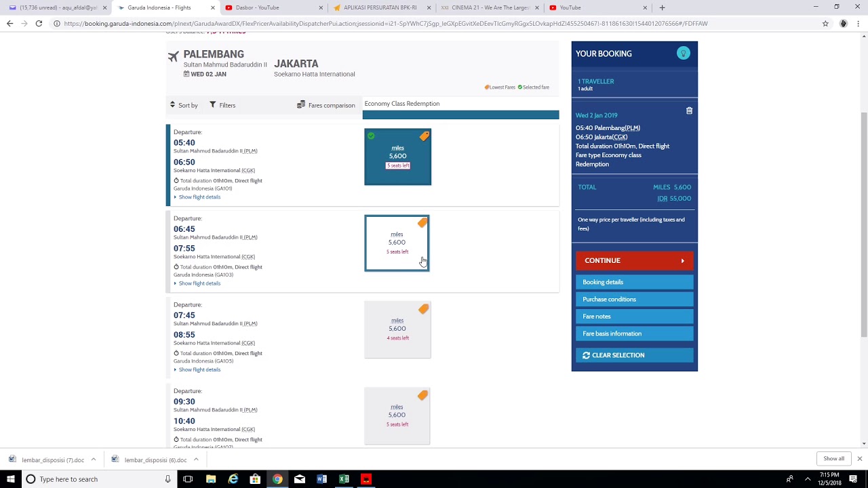This screenshot has height=488, width=868.
Task: Click the address bar URL field
Action: coord(434,23)
